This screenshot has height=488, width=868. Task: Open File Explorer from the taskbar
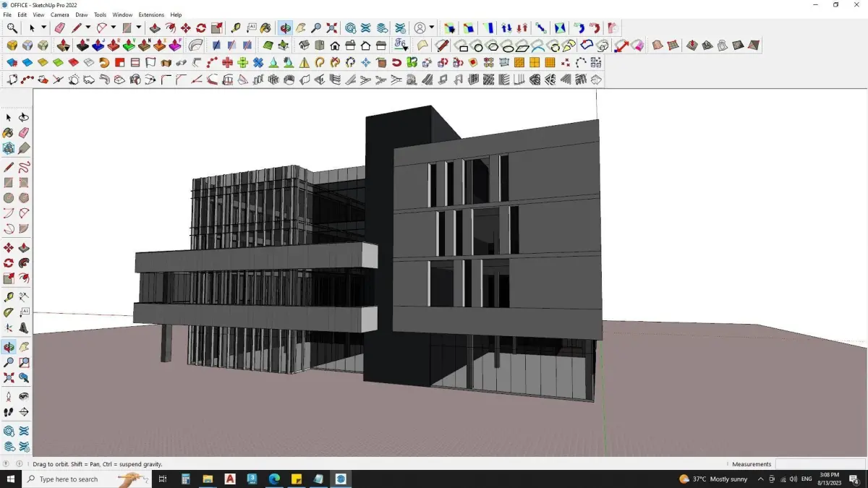pos(208,479)
